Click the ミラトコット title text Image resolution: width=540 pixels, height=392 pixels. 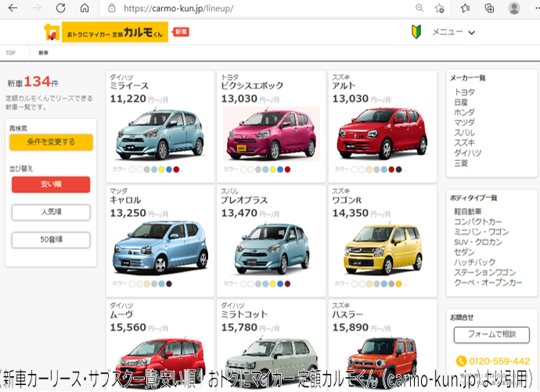(244, 315)
